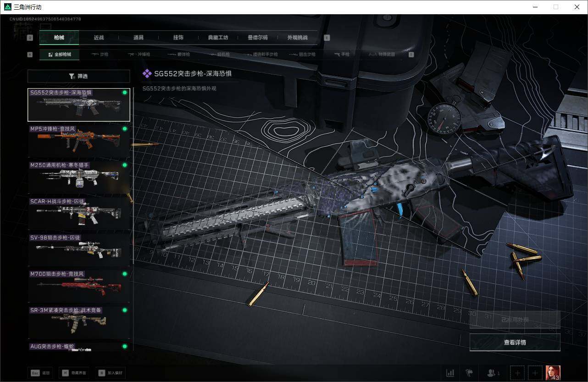Select AUG突击步枪-蝰蛇 skin entry

79,347
